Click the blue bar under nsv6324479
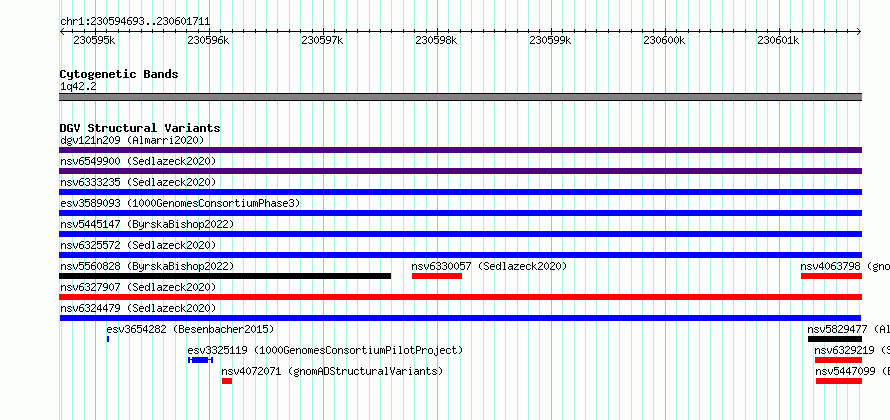 pos(461,318)
